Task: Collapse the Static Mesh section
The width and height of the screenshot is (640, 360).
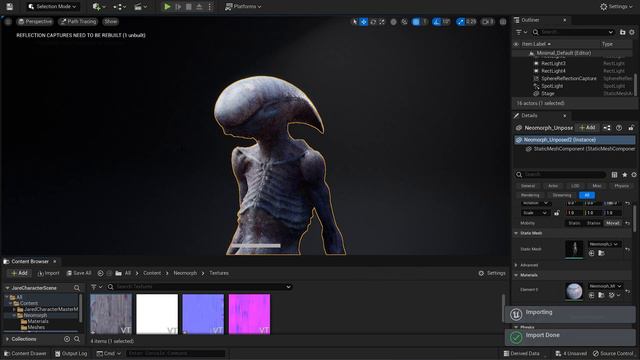Action: click(x=516, y=233)
